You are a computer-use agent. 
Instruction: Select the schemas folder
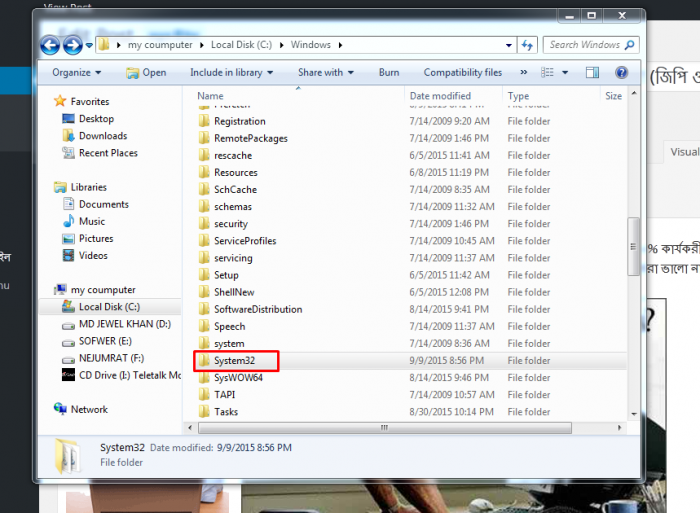pos(233,207)
